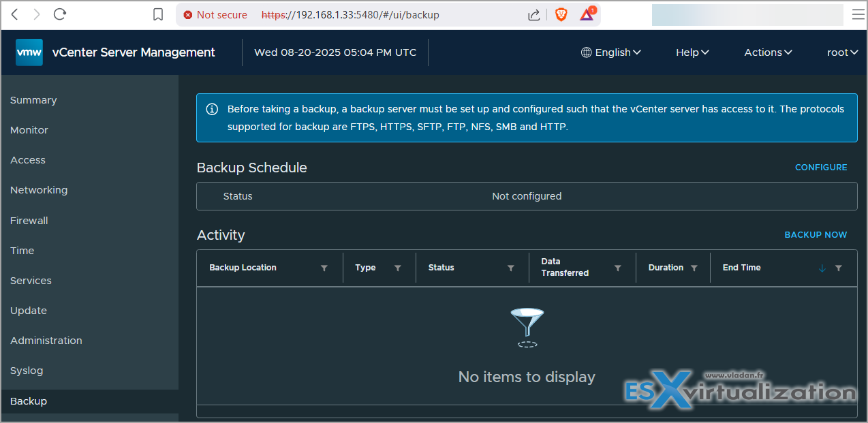
Task: Go forward using the browser forward arrow
Action: click(x=37, y=14)
